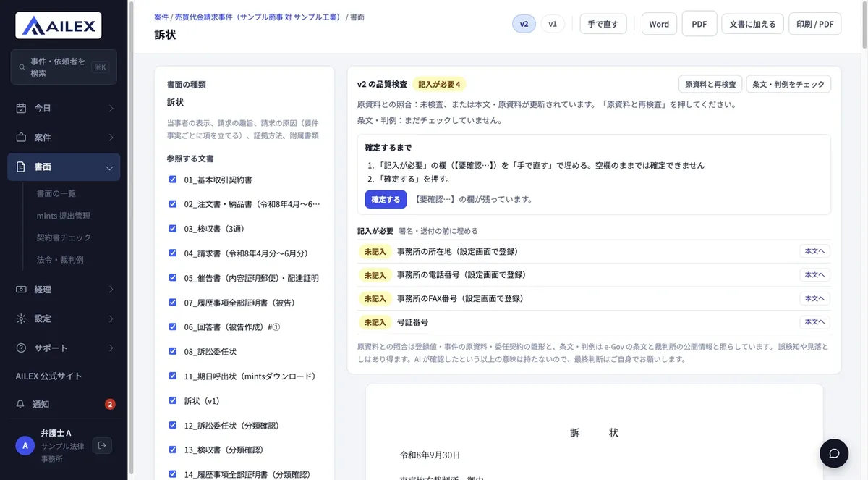Screen dimensions: 868x480
Task: Click the 経理 money icon
Action: pyautogui.click(x=21, y=290)
